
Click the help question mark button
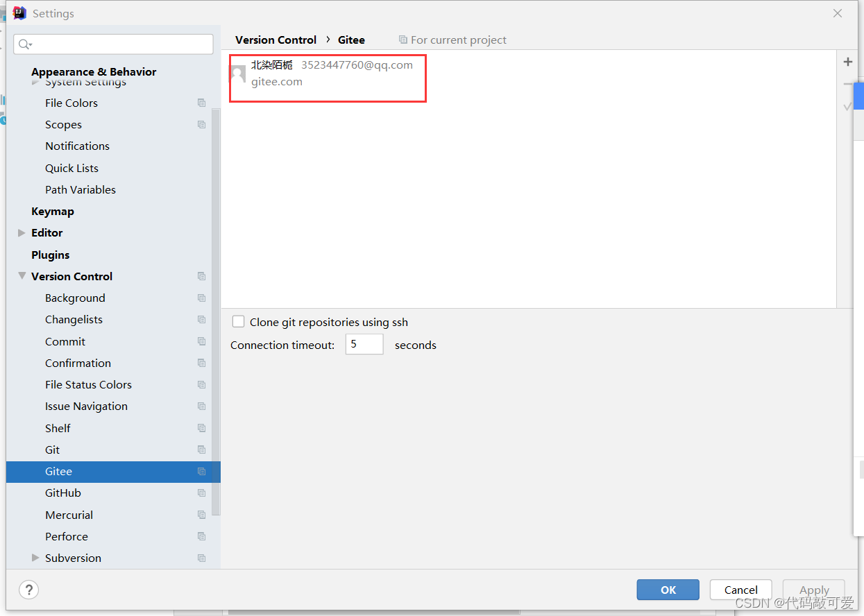[28, 590]
